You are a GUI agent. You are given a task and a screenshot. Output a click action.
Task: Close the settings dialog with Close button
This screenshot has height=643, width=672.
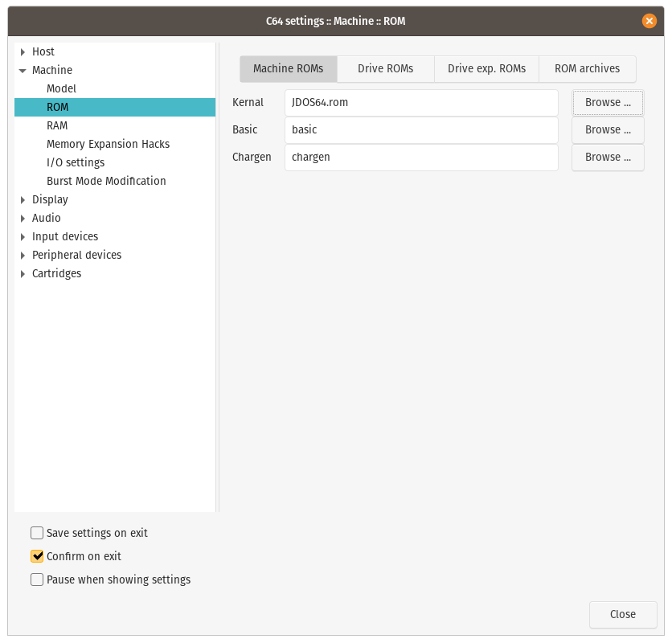(623, 615)
